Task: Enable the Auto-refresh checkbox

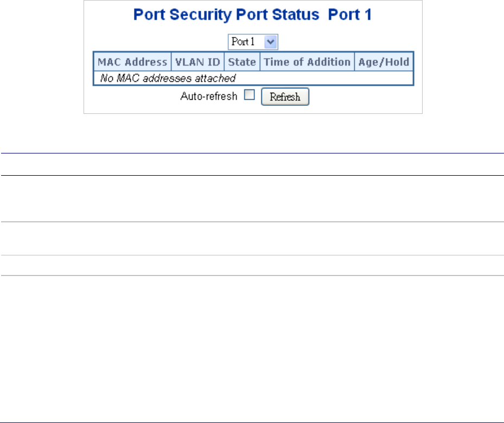Action: 250,97
